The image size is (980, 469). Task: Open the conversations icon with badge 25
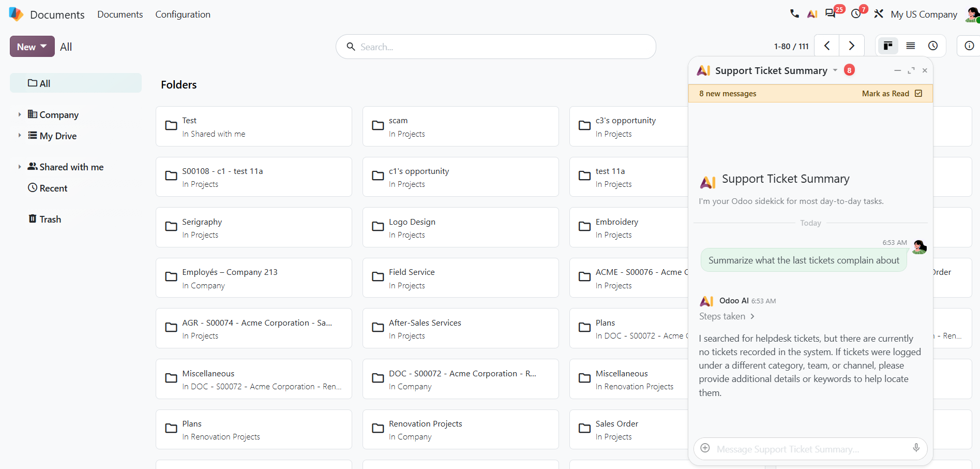pos(831,14)
